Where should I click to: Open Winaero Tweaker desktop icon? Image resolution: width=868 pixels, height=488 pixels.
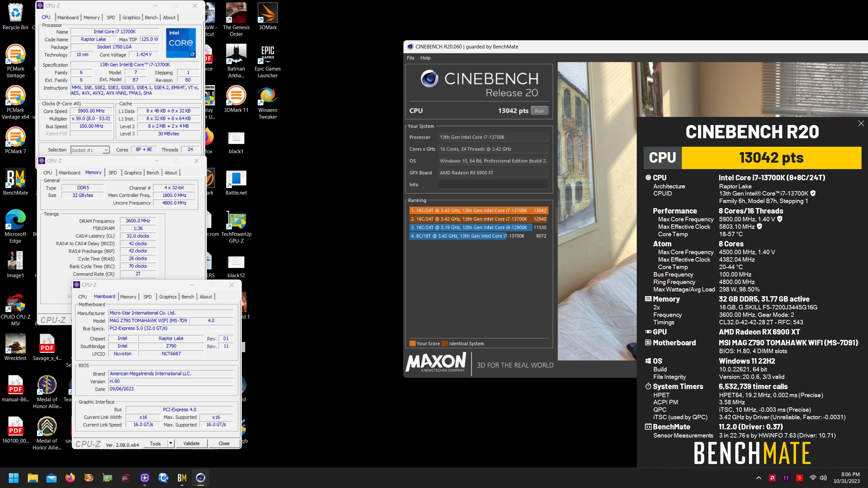tap(268, 102)
